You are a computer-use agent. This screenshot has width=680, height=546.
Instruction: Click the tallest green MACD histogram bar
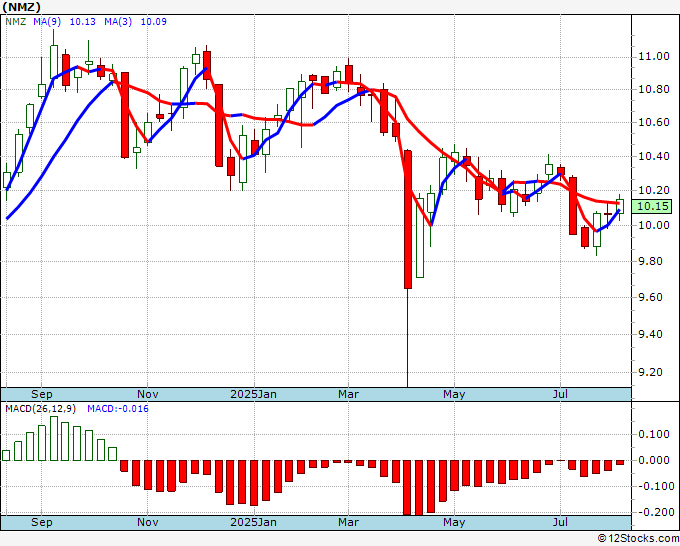coord(54,438)
